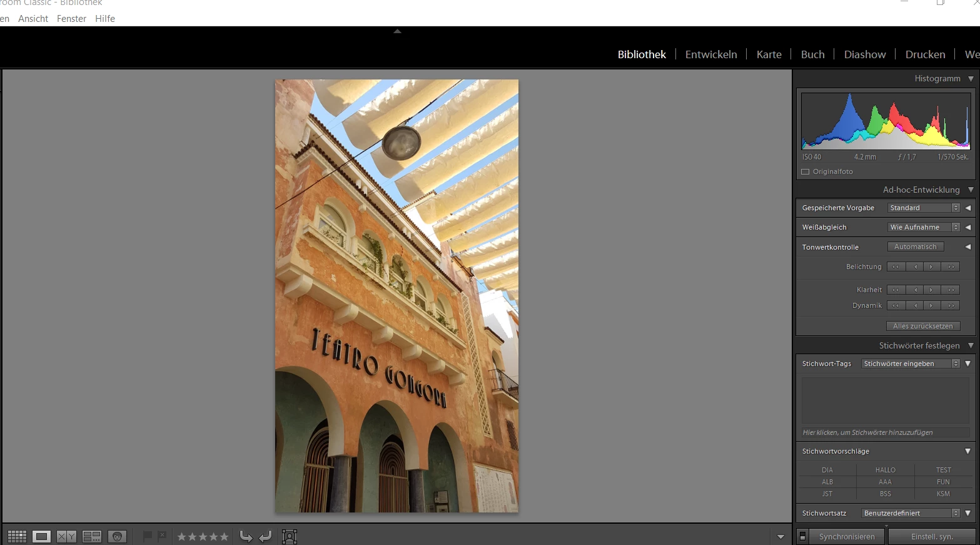Viewport: 980px width, 545px height.
Task: Set rating to fifth star
Action: [x=224, y=536]
